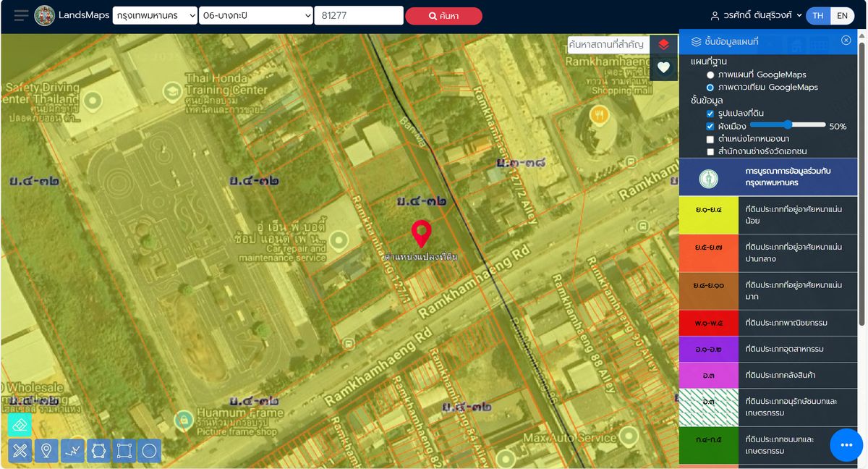Toggle the ผังเมือง city plan checkbox
Screen dimensions: 868x469
(x=711, y=126)
